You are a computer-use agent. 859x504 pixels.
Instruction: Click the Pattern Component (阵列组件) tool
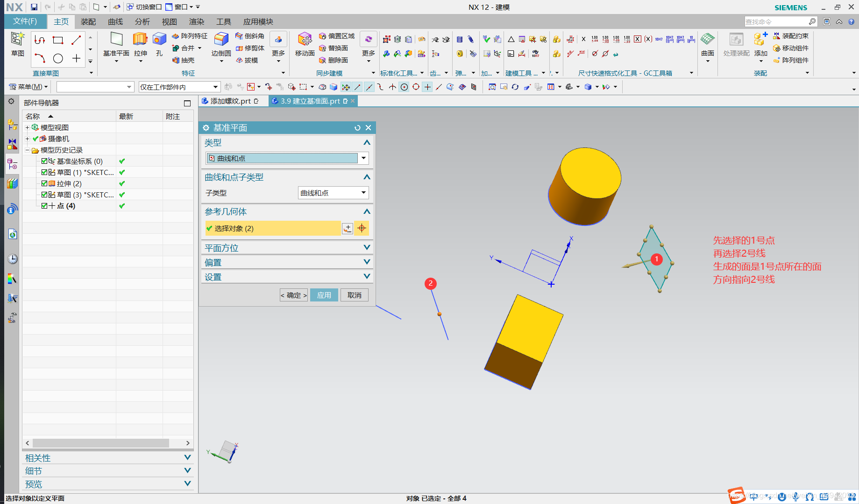(791, 60)
